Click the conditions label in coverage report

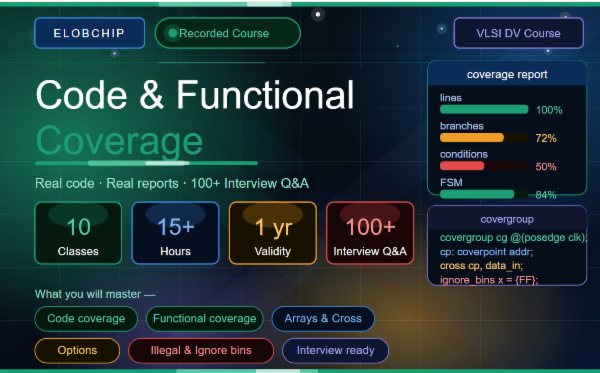(464, 154)
